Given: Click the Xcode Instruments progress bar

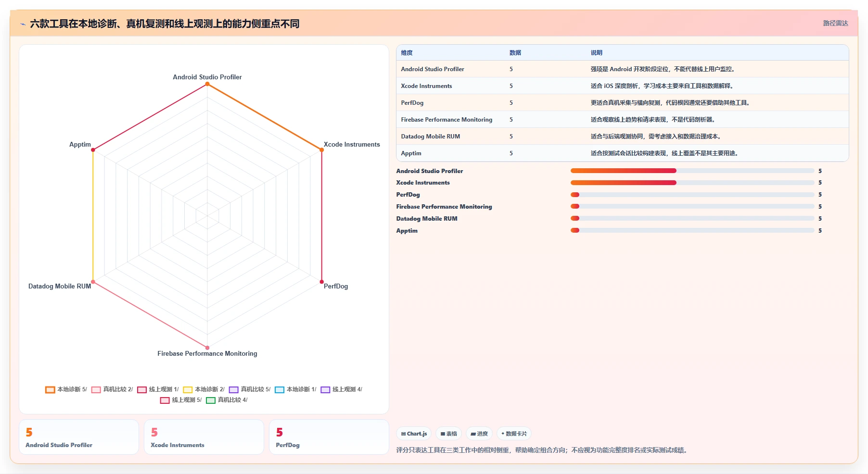Looking at the screenshot, I should click(692, 183).
